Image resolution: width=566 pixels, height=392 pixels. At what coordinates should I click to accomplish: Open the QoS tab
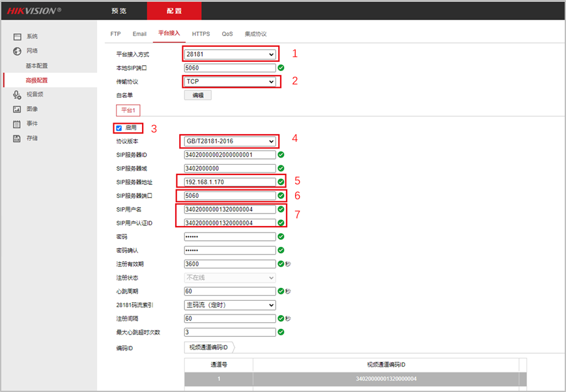227,34
